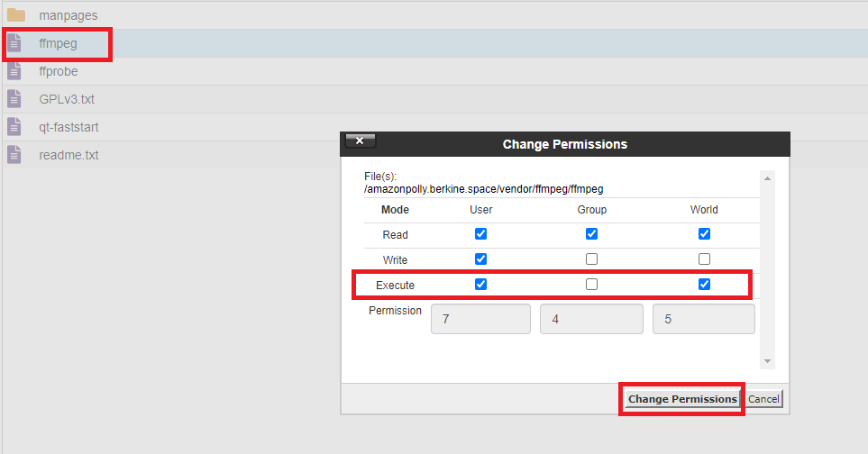Click the User permission number field
868x454 pixels.
click(x=480, y=319)
